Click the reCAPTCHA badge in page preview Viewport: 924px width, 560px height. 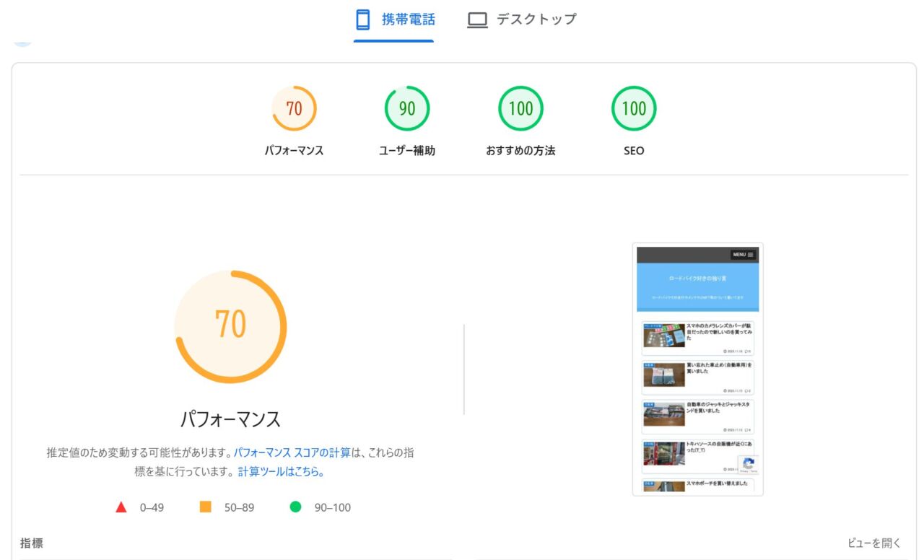coord(748,465)
